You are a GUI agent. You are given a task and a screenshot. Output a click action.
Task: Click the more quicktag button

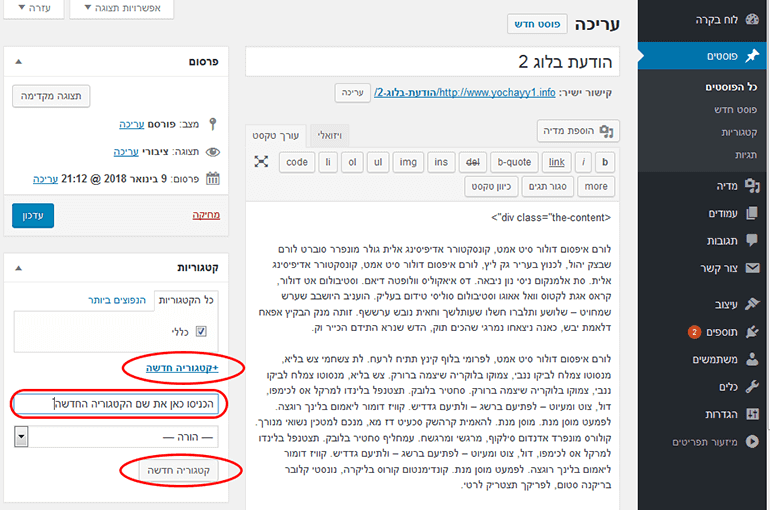tap(596, 187)
